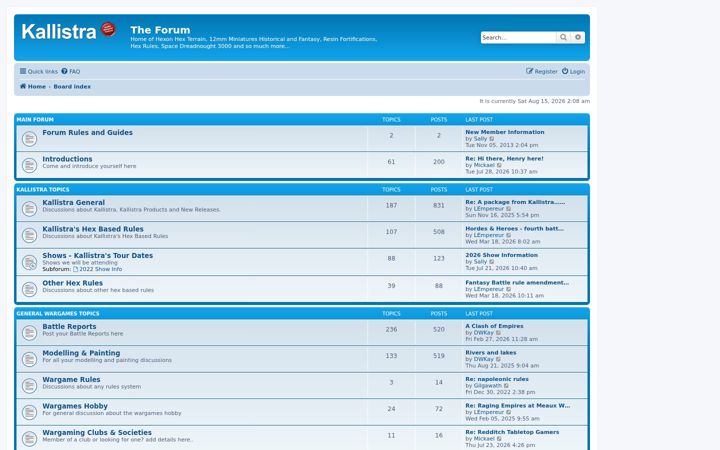
Task: View Sally's profile in Forum Rules row
Action: tap(480, 139)
